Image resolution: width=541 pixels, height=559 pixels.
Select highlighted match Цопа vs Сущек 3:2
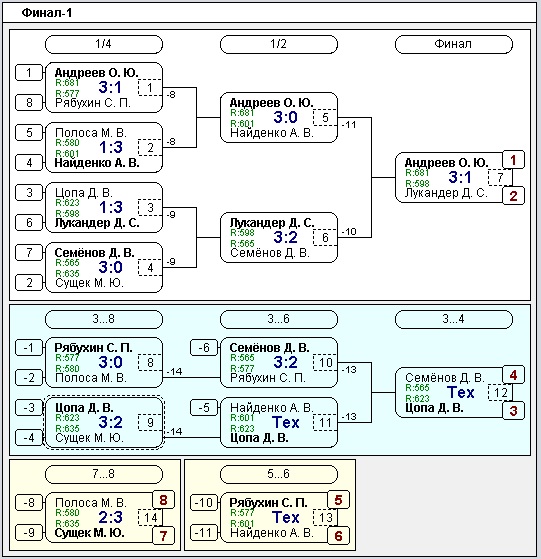coord(104,422)
